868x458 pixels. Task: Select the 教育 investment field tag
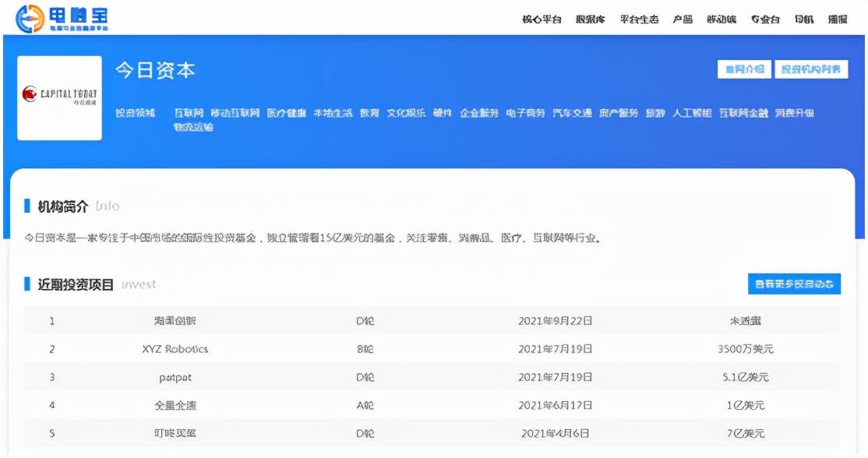click(x=369, y=113)
